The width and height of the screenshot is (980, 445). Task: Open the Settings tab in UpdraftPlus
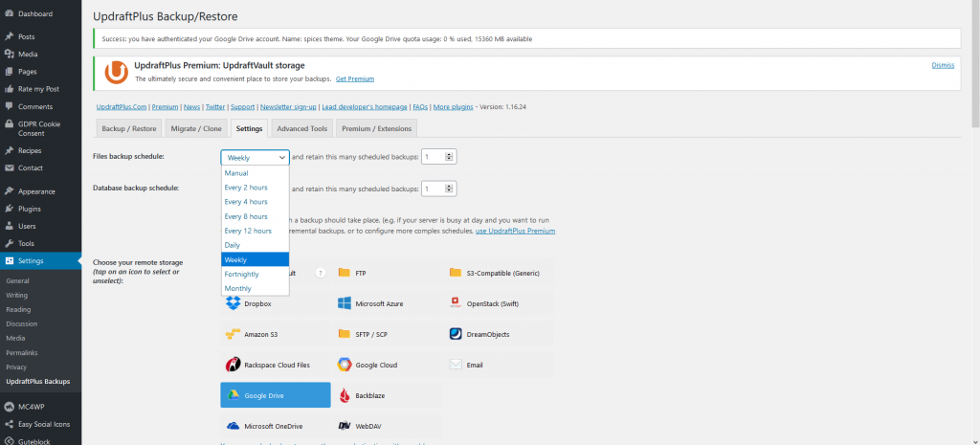click(x=250, y=129)
